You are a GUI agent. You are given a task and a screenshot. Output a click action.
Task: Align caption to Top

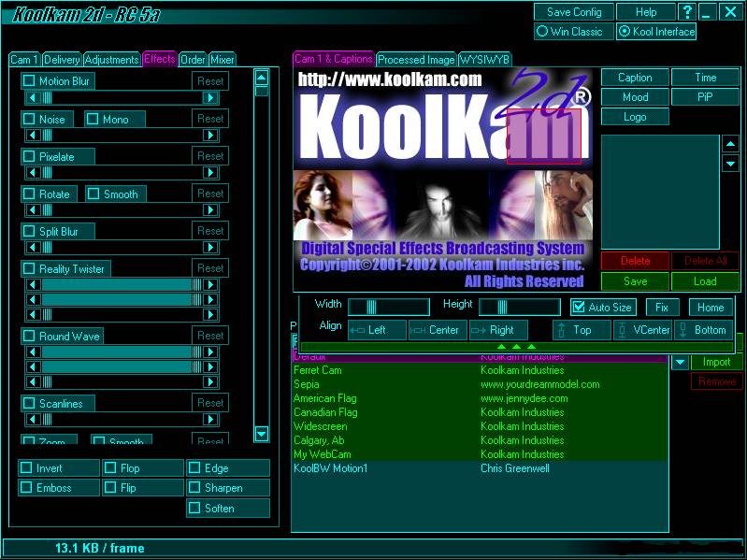pos(582,329)
